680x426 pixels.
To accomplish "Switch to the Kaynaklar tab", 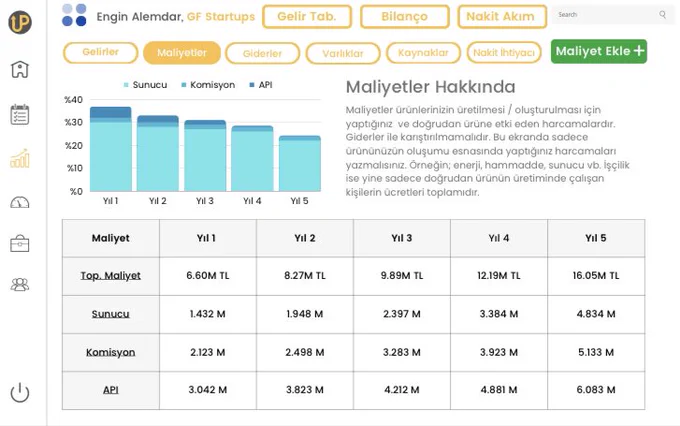I will (423, 52).
